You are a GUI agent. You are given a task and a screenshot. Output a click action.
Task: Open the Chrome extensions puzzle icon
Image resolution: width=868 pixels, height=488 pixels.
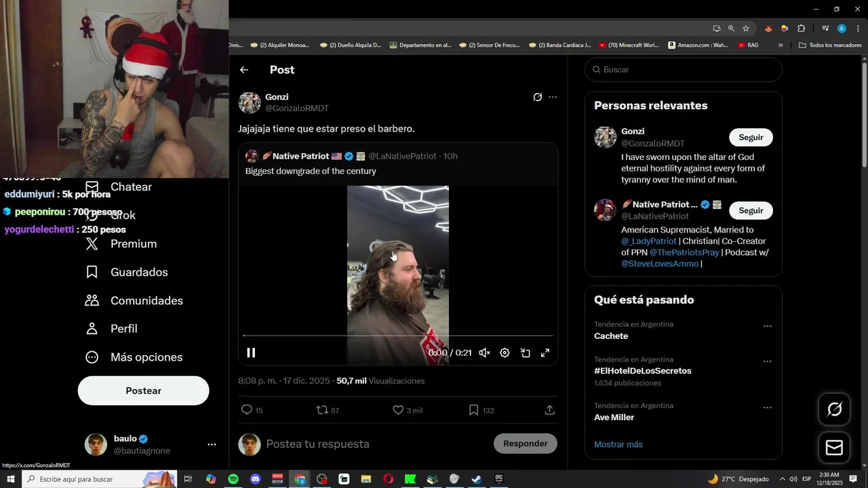coord(802,28)
